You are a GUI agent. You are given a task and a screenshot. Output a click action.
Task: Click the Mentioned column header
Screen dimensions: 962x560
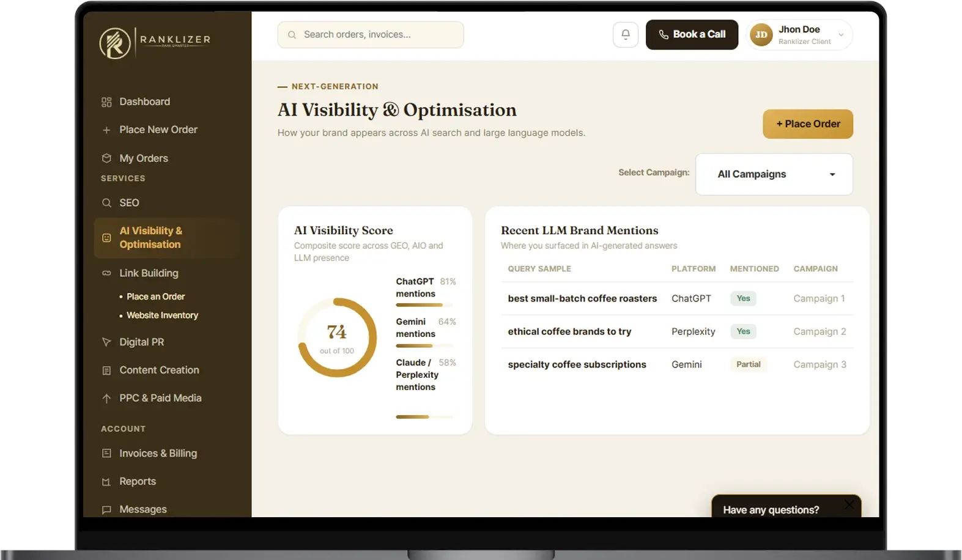[755, 269]
